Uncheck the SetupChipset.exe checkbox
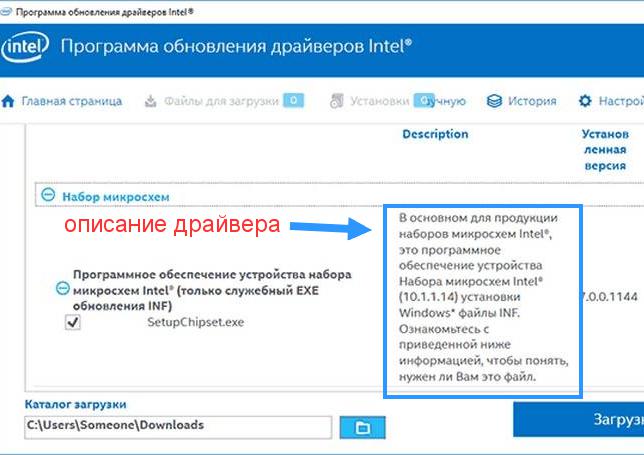The width and height of the screenshot is (644, 455). 73,322
